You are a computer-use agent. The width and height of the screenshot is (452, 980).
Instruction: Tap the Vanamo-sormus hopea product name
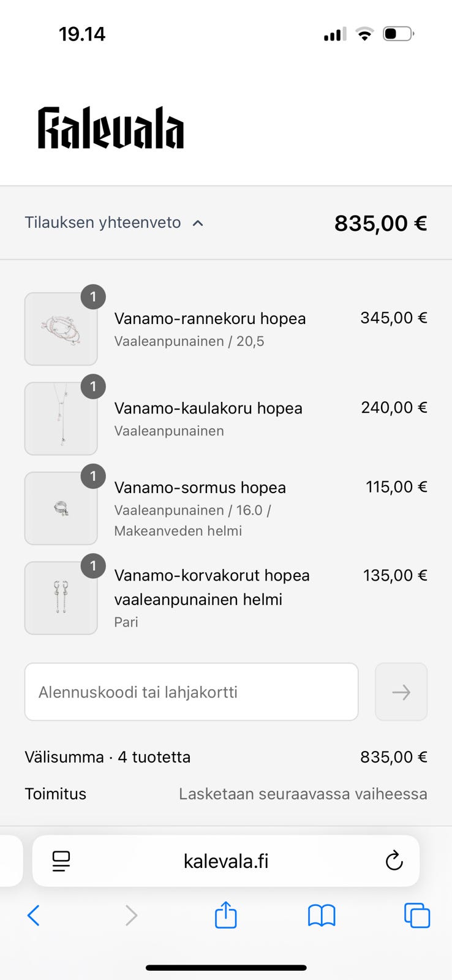coord(200,488)
